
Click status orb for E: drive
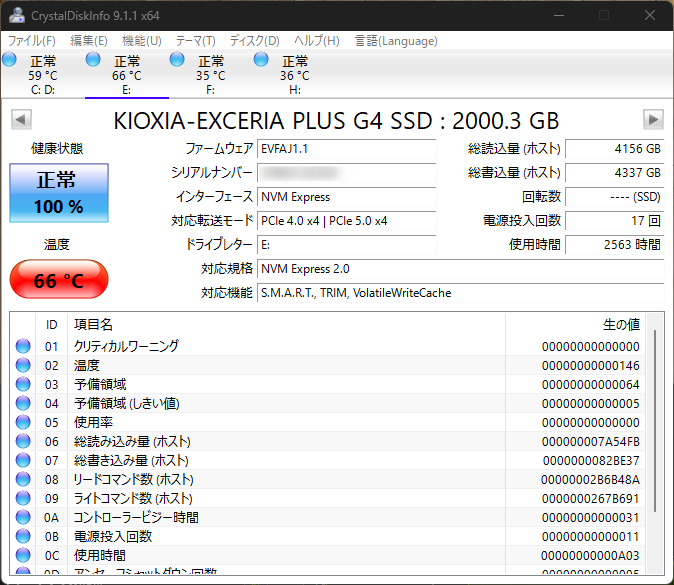[x=93, y=59]
